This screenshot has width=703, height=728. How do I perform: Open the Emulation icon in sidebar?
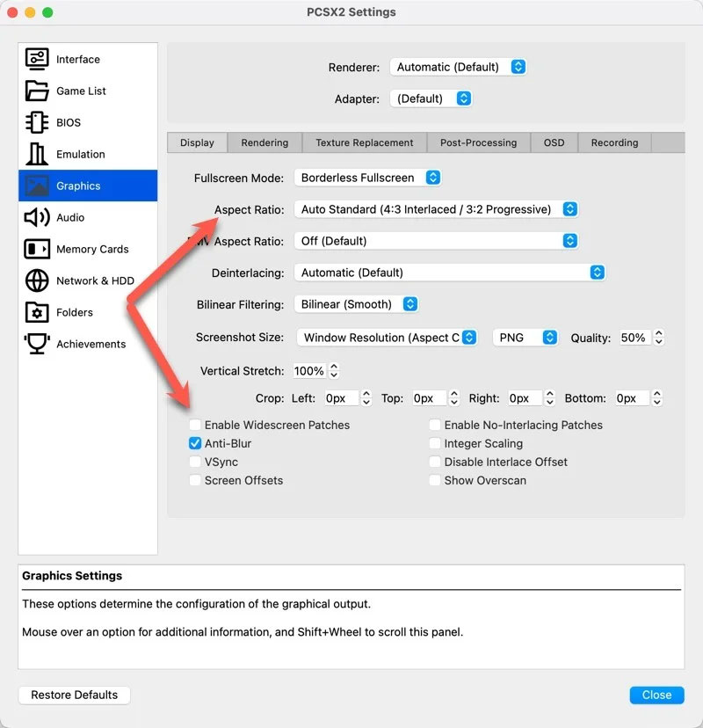pos(37,154)
